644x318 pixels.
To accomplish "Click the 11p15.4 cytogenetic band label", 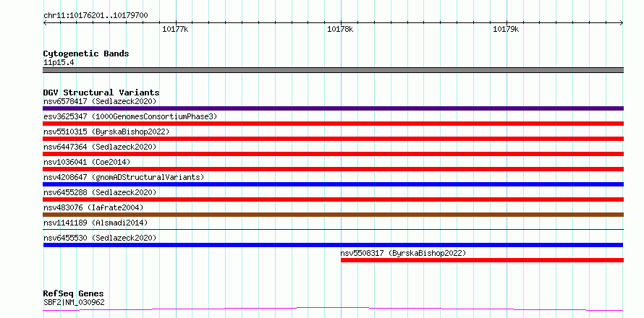I will [x=59, y=63].
